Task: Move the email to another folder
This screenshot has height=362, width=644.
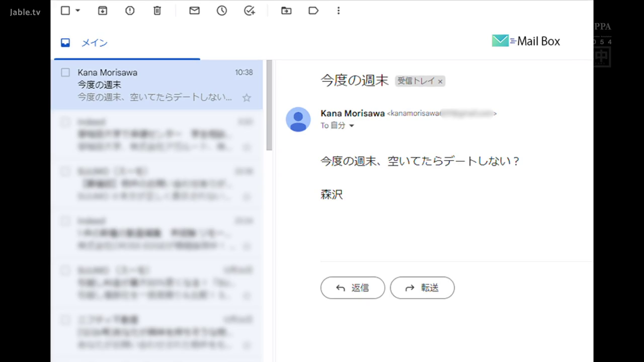Action: (286, 11)
